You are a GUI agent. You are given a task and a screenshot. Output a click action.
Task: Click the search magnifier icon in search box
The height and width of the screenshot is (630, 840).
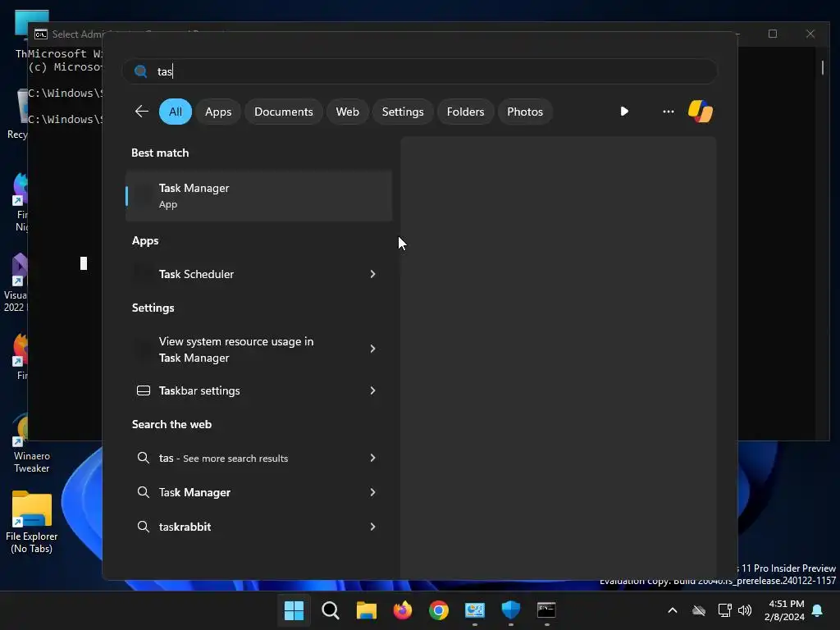coord(140,71)
